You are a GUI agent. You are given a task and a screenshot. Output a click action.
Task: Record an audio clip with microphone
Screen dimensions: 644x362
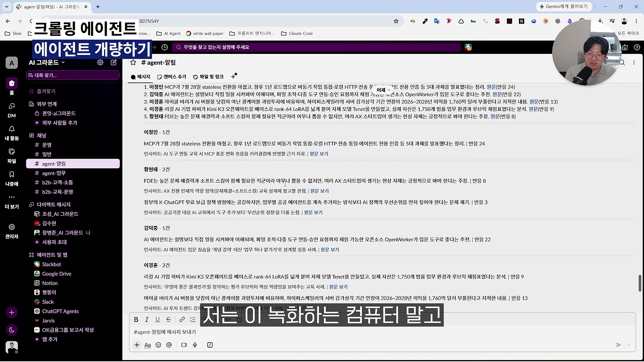(195, 345)
